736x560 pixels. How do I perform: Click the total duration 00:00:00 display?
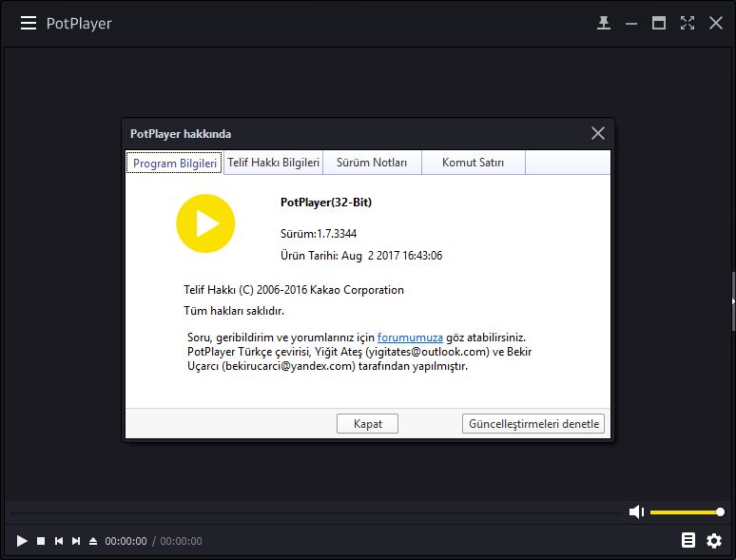point(182,541)
